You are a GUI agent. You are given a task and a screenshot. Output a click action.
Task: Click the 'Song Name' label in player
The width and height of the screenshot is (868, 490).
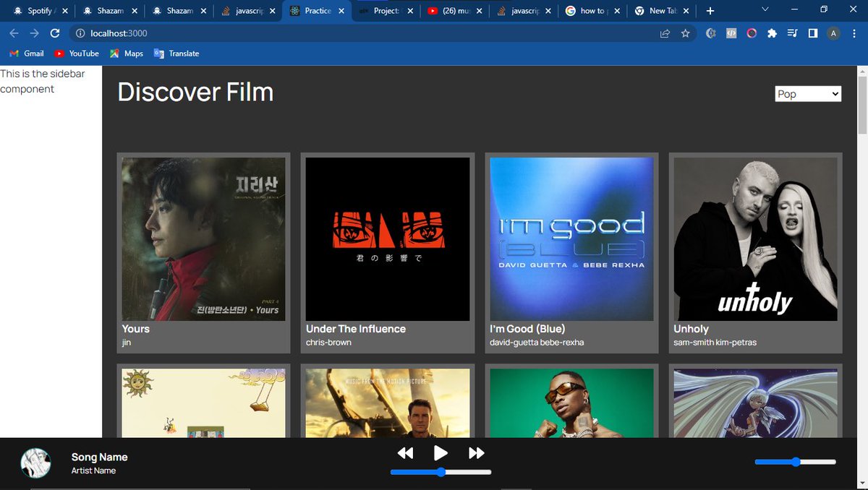tap(99, 457)
